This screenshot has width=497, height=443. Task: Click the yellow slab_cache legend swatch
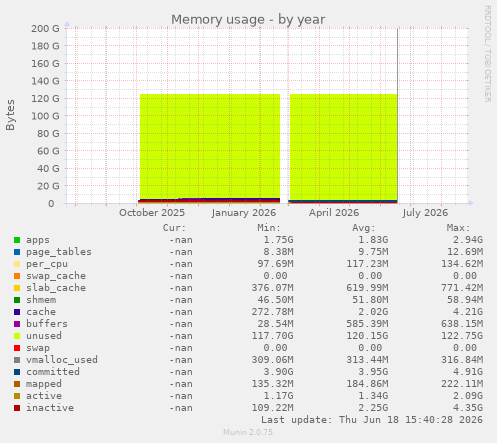(17, 288)
